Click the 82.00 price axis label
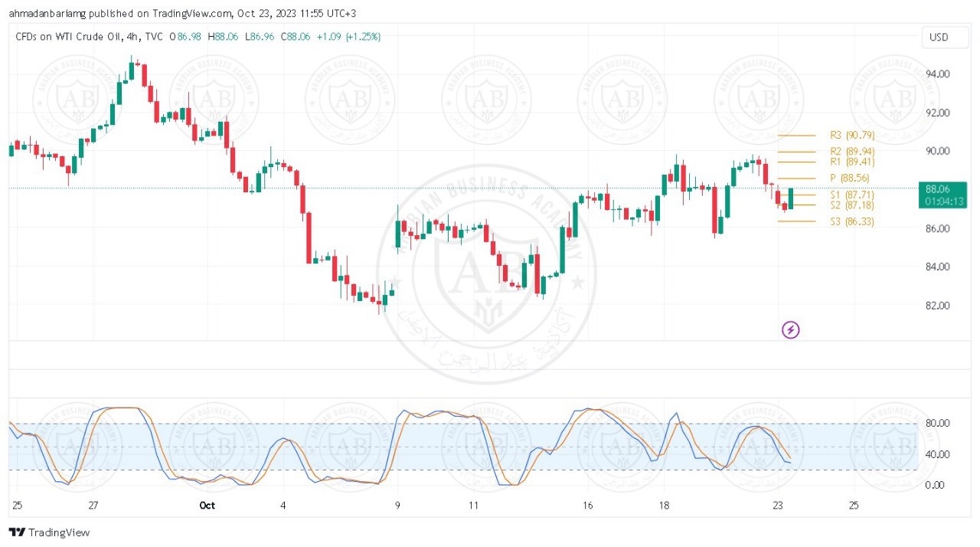This screenshot has height=547, width=980. point(937,306)
